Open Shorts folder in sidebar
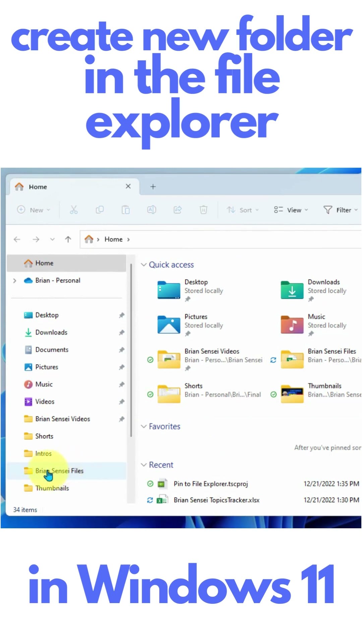Image resolution: width=362 pixels, height=644 pixels. pyautogui.click(x=44, y=436)
